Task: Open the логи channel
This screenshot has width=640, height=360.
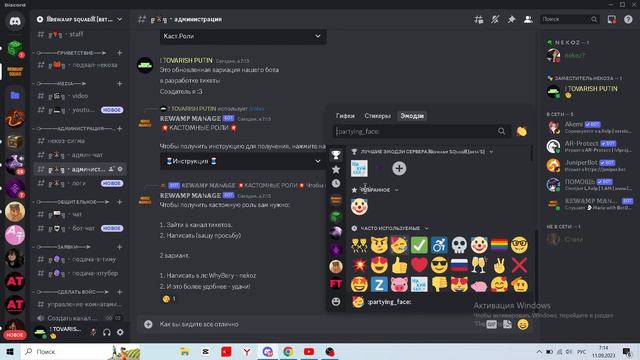Action: point(80,183)
